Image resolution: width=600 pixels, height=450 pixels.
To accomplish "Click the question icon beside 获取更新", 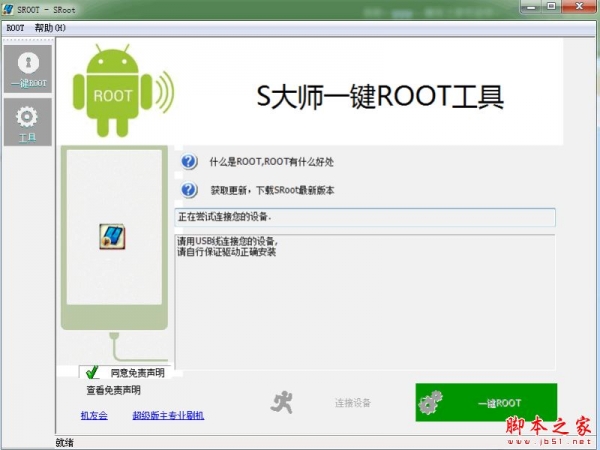I will (x=189, y=190).
